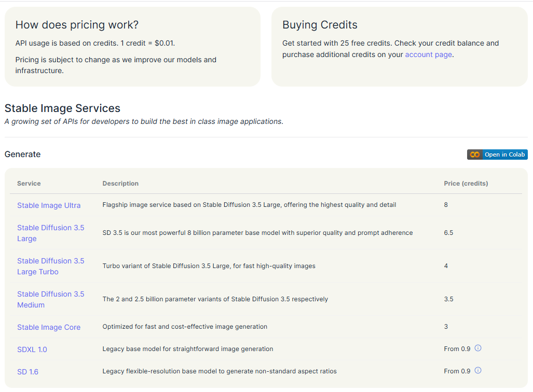Click the Pricing is subject to change paragraph
Image resolution: width=533 pixels, height=392 pixels.
coord(116,65)
